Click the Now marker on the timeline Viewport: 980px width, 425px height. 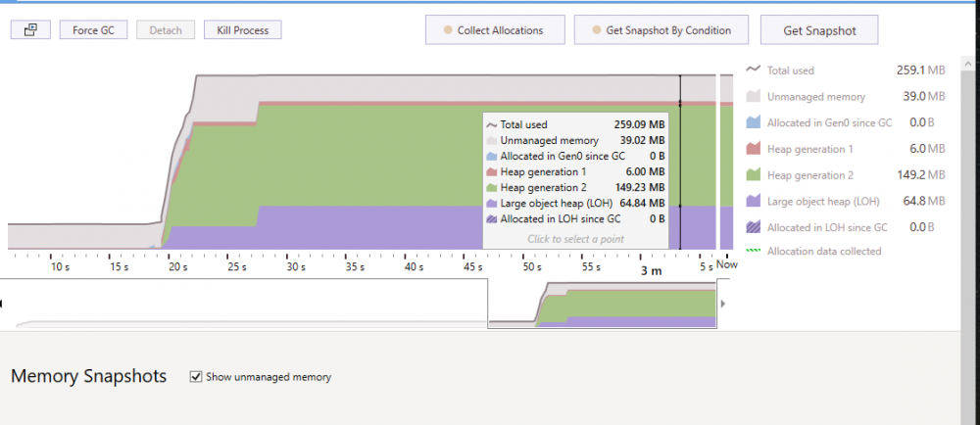coord(726,264)
